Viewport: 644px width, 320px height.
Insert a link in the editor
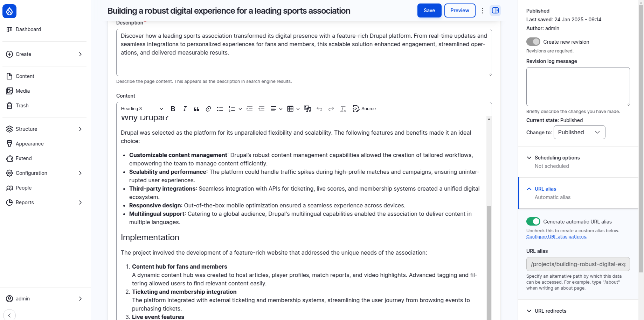208,109
